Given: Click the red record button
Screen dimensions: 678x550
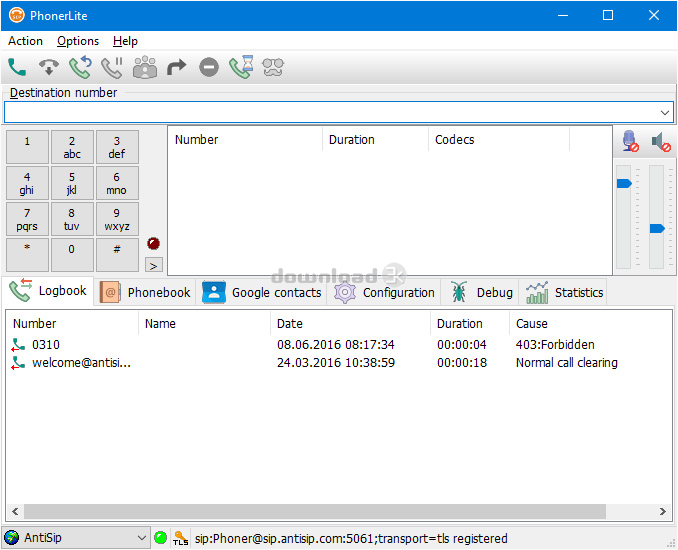Looking at the screenshot, I should pyautogui.click(x=154, y=243).
